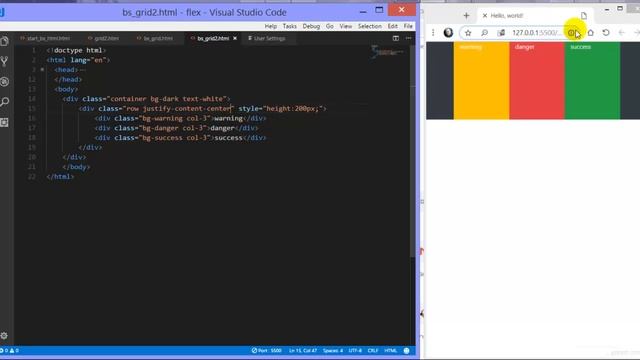This screenshot has width=640, height=360.
Task: Open the Extensions view icon
Action: click(x=4, y=122)
